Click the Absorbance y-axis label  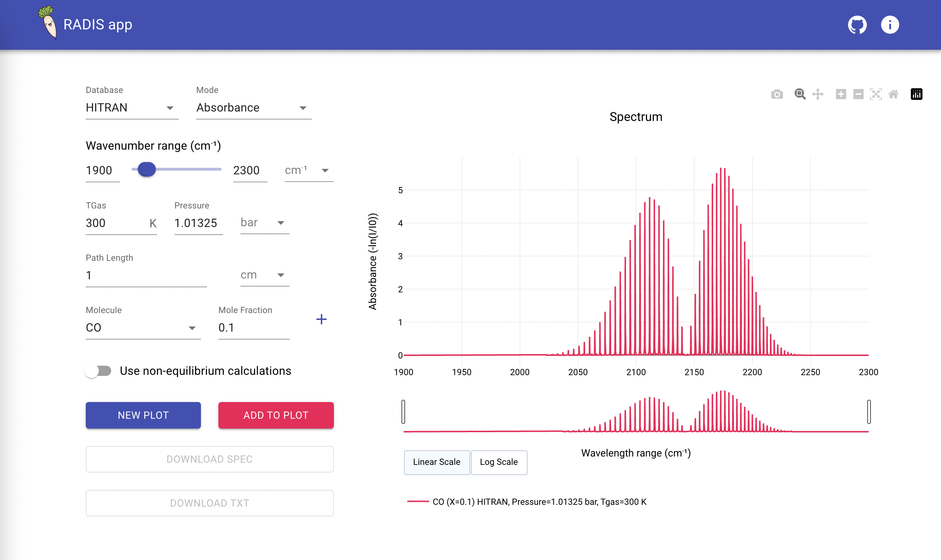(372, 261)
